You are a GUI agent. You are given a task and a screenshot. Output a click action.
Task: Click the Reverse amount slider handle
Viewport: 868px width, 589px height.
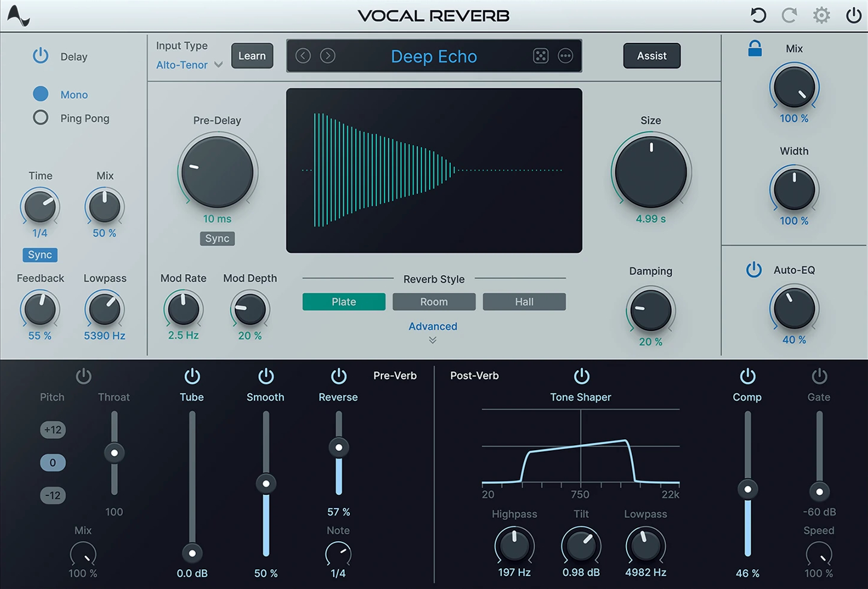pos(338,447)
